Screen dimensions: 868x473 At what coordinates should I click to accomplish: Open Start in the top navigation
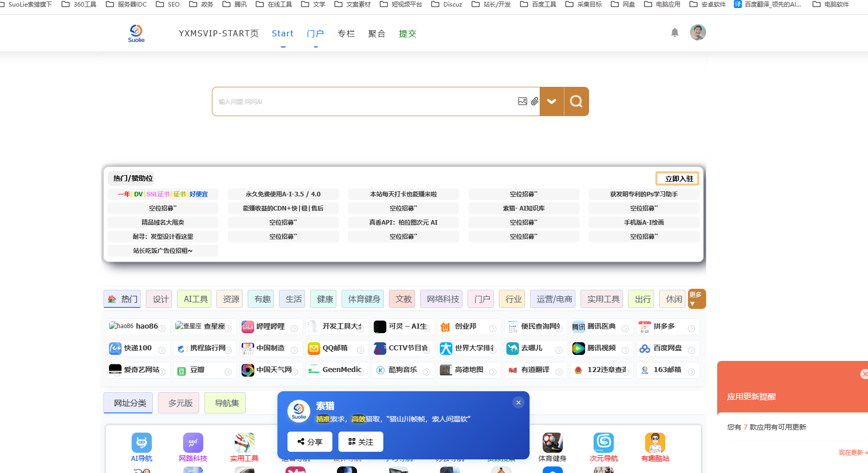[x=282, y=33]
